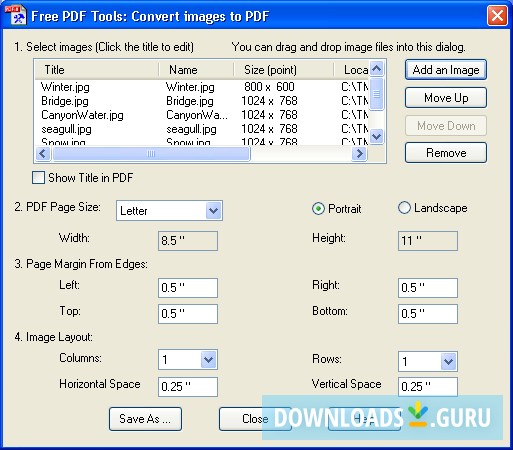Viewport: 513px width, 450px height.
Task: Click the Add an Image button
Action: 446,70
